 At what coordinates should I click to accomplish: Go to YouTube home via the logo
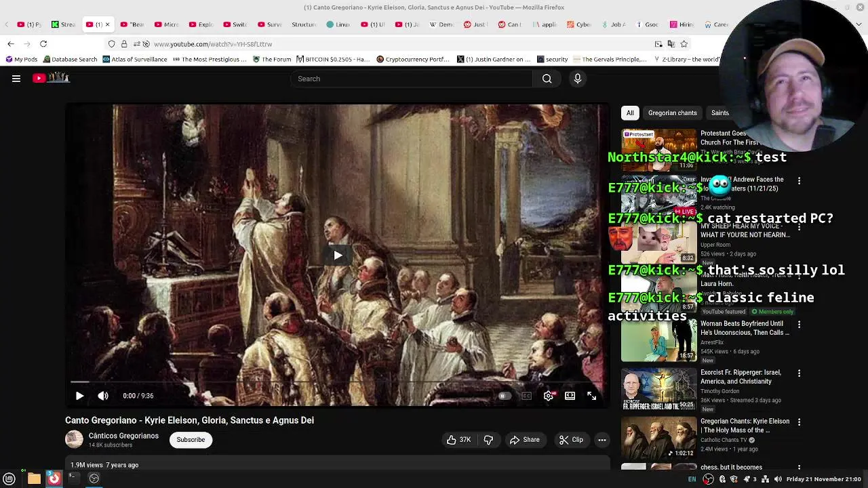click(x=51, y=78)
